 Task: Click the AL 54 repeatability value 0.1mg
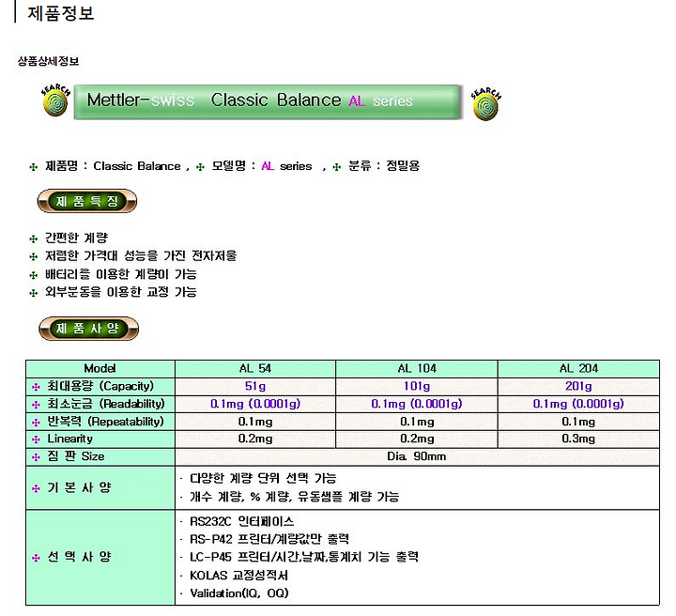click(x=255, y=422)
